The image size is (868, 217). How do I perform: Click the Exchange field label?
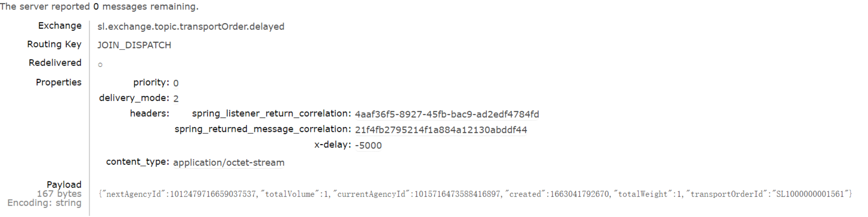(60, 26)
